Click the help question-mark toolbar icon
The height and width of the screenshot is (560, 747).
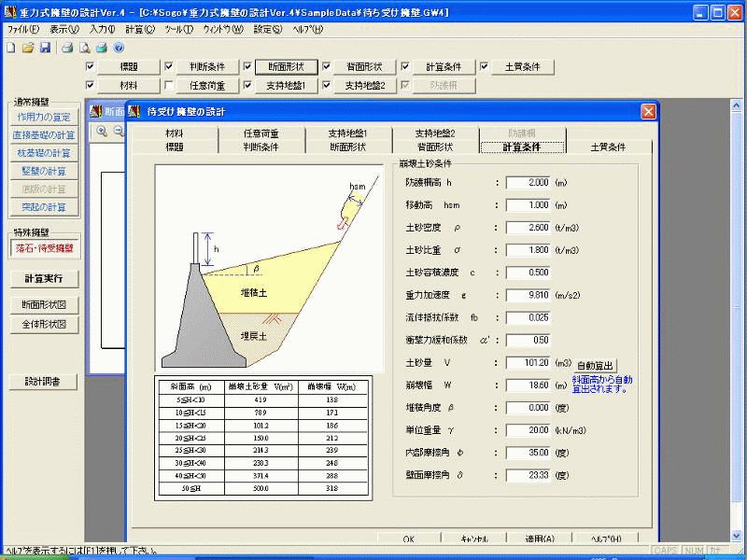pos(119,48)
